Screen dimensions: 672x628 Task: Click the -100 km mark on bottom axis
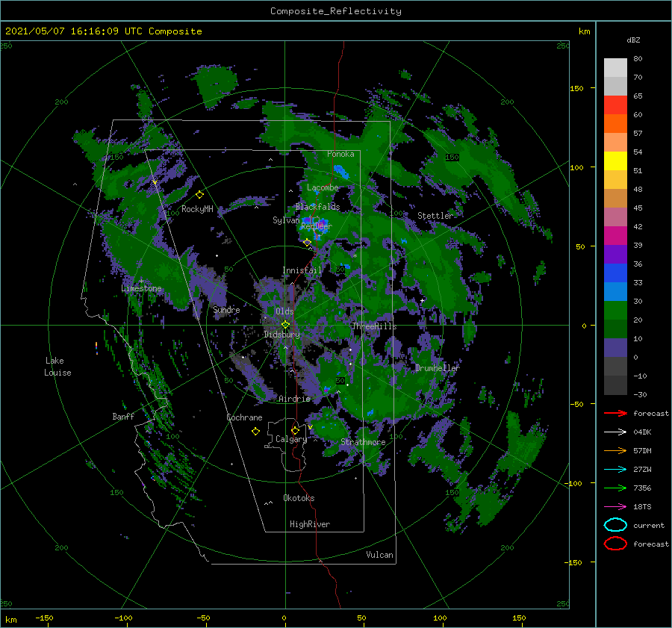(x=123, y=618)
